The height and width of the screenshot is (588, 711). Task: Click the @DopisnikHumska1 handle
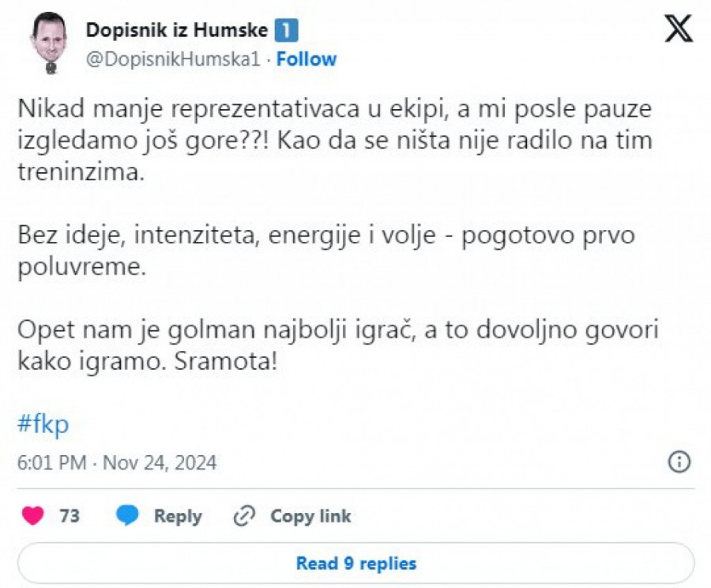[172, 59]
